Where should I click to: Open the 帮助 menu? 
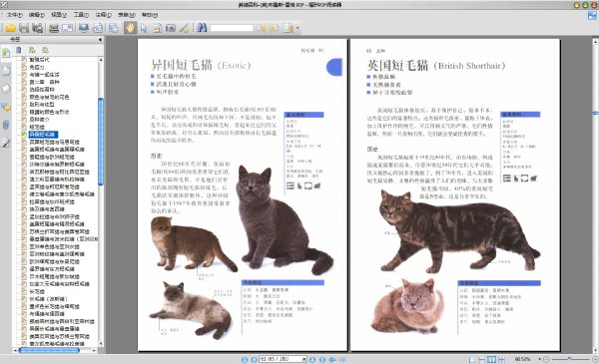click(150, 15)
